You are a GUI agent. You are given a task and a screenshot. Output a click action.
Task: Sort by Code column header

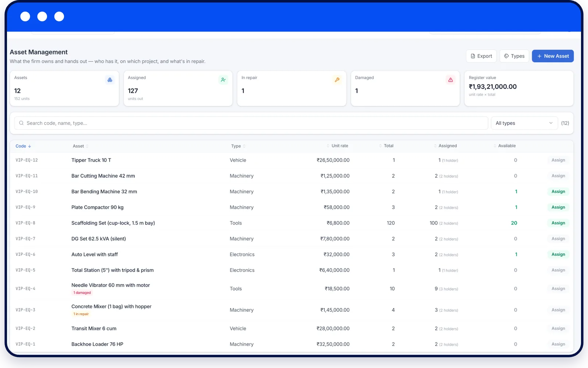click(x=23, y=146)
